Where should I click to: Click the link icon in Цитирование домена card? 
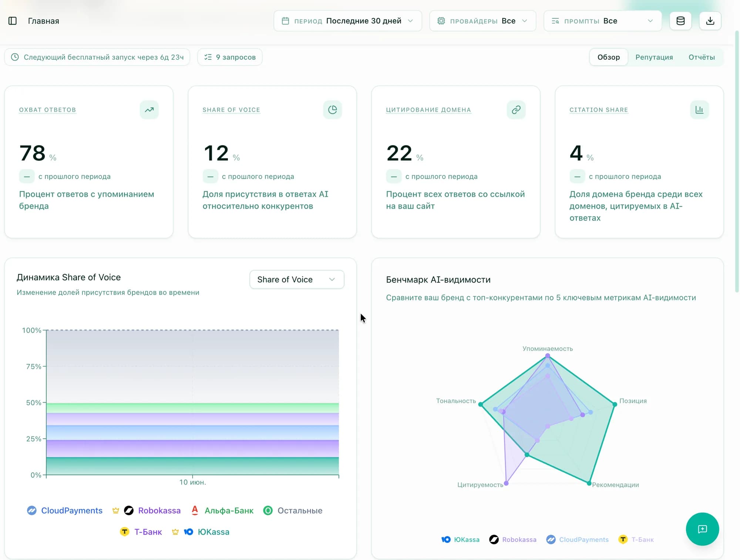click(x=516, y=110)
